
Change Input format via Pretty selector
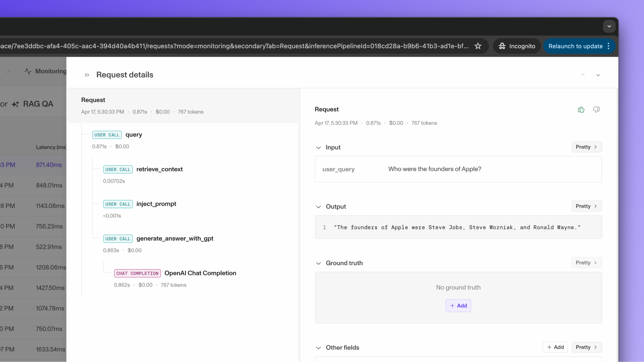[586, 147]
